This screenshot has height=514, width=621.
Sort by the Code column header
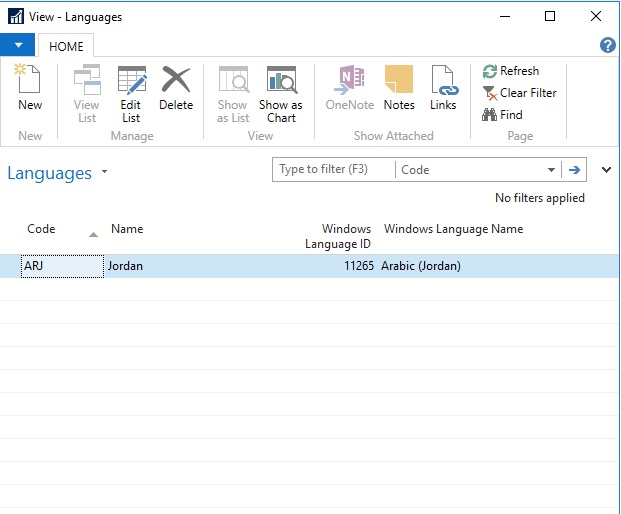[x=41, y=229]
